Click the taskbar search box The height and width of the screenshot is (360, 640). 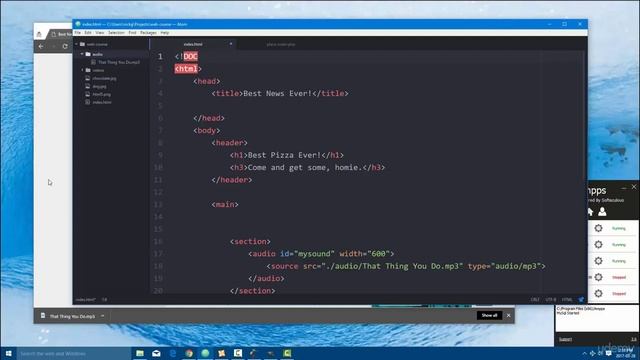(73, 353)
